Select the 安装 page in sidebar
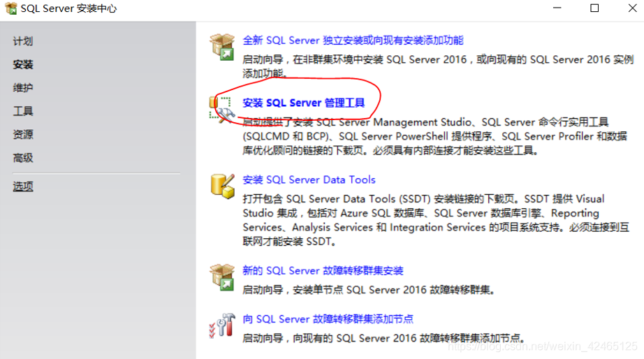 [22, 64]
